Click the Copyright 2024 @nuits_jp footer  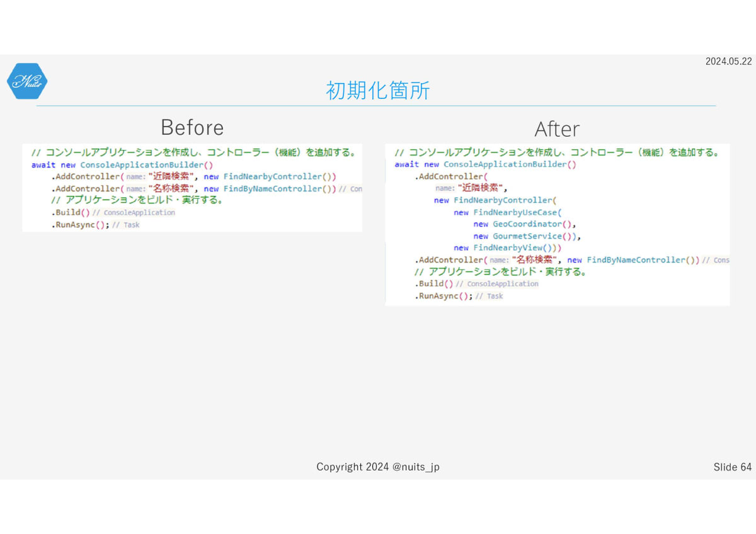point(378,467)
